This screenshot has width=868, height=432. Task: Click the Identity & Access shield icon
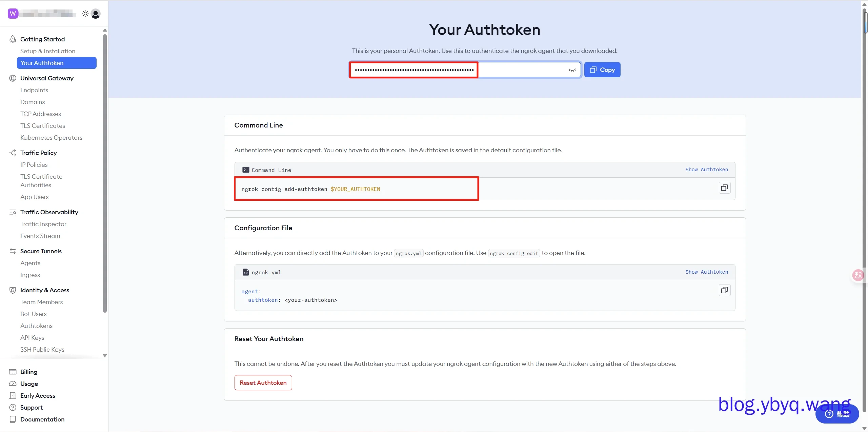click(13, 290)
